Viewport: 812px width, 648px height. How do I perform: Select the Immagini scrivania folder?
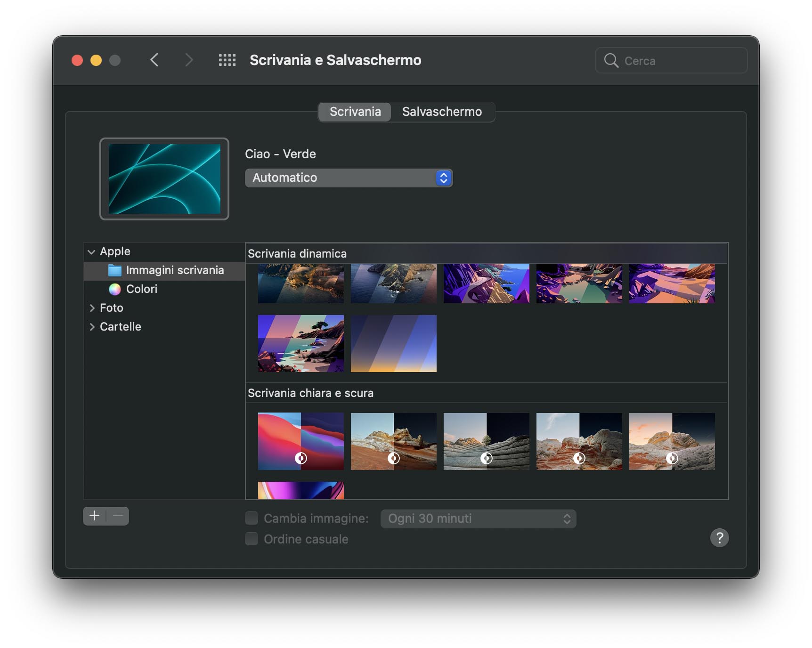point(174,270)
